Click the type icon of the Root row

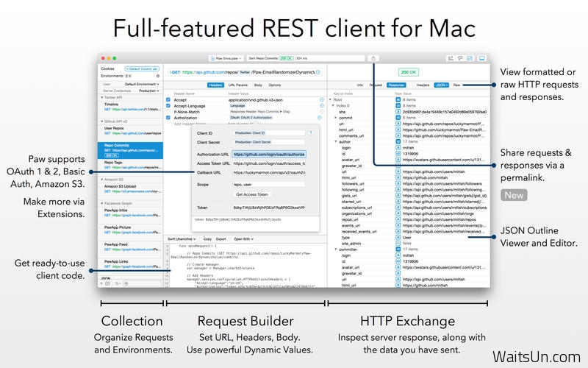[x=398, y=100]
